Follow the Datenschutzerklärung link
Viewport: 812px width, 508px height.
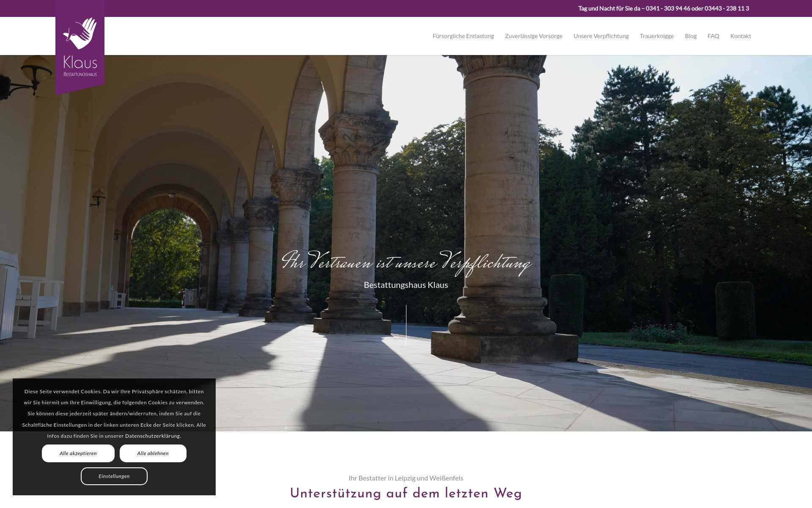pyautogui.click(x=152, y=436)
